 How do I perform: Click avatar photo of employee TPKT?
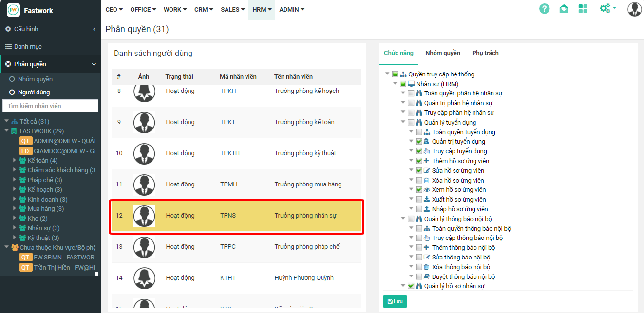click(144, 122)
